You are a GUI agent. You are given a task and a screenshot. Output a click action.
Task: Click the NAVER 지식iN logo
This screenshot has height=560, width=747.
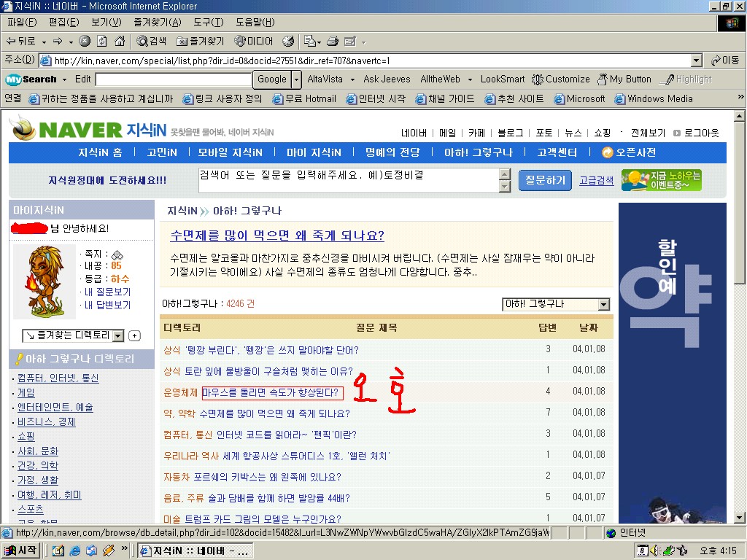tap(88, 129)
